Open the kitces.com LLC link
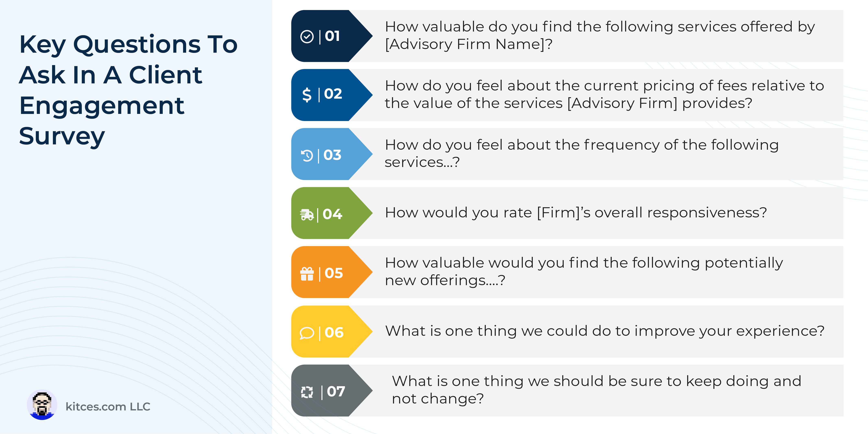 108,407
